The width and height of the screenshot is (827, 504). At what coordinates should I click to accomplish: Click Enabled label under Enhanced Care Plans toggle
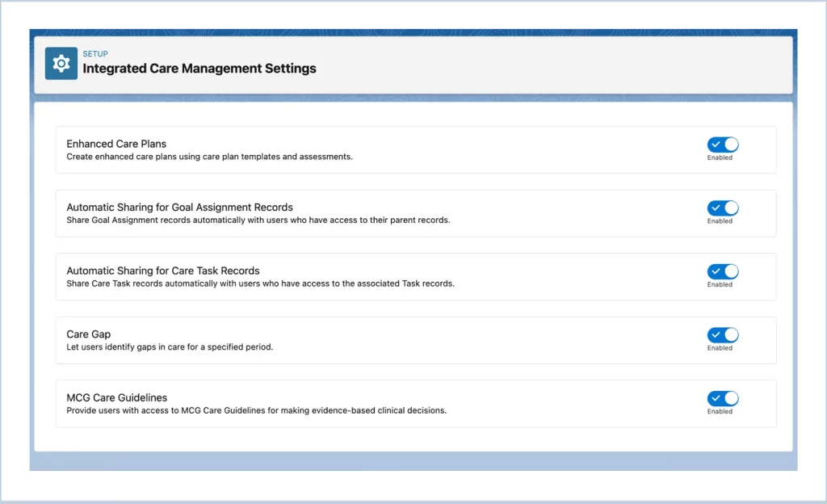[x=720, y=157]
